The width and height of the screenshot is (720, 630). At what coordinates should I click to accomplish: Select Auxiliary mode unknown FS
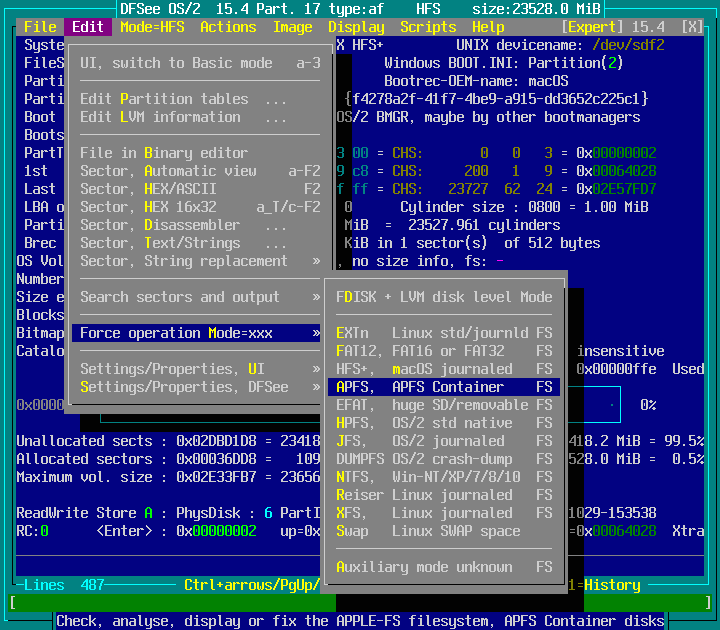444,567
